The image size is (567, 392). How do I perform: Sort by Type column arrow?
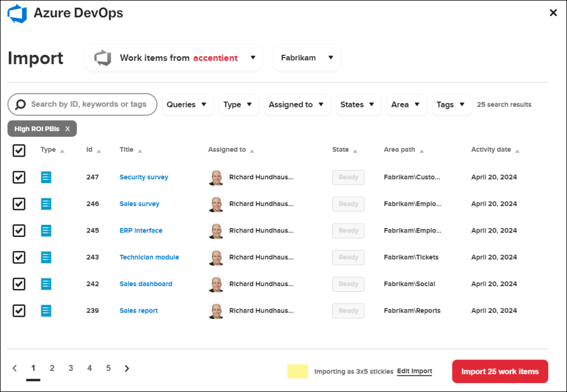tap(62, 151)
